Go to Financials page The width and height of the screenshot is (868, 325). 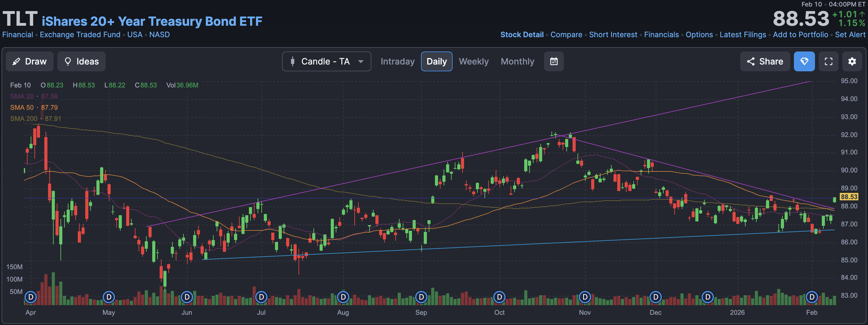[661, 35]
